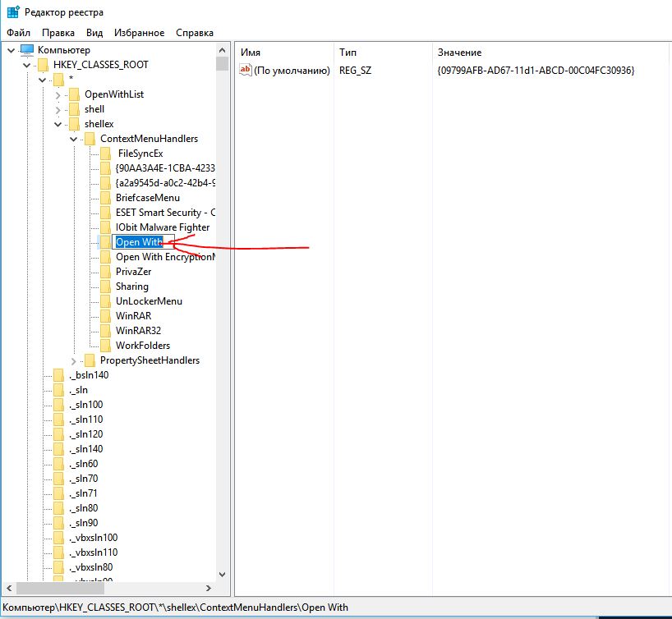The width and height of the screenshot is (672, 619).
Task: Click the PropertySheetHandlers folder icon
Action: tap(90, 360)
